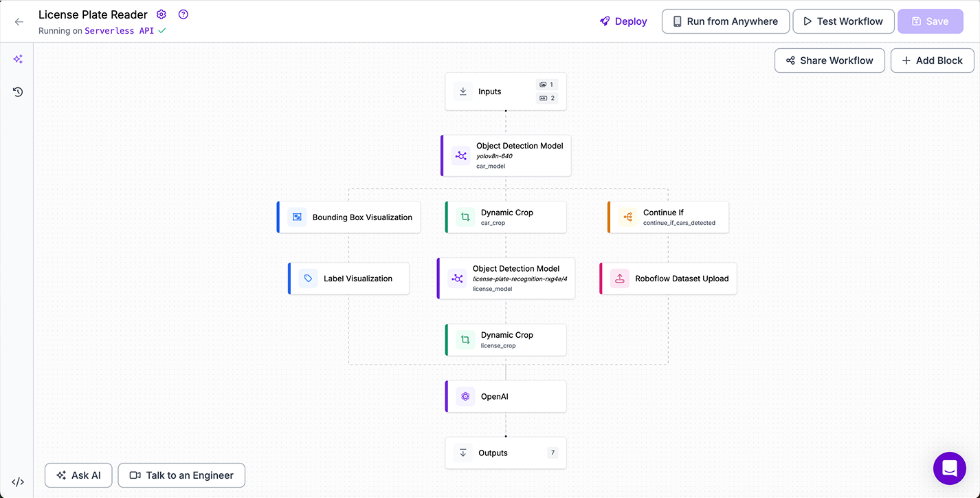The height and width of the screenshot is (498, 980).
Task: Show the code view icon
Action: coord(18,482)
